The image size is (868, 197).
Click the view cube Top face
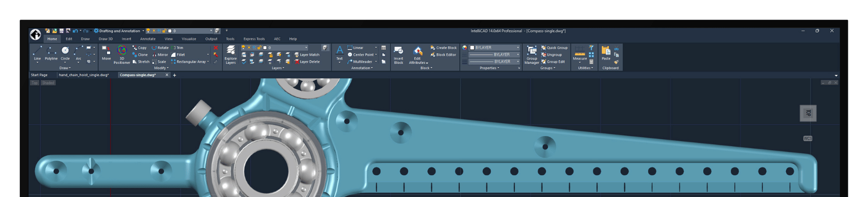[x=808, y=113]
